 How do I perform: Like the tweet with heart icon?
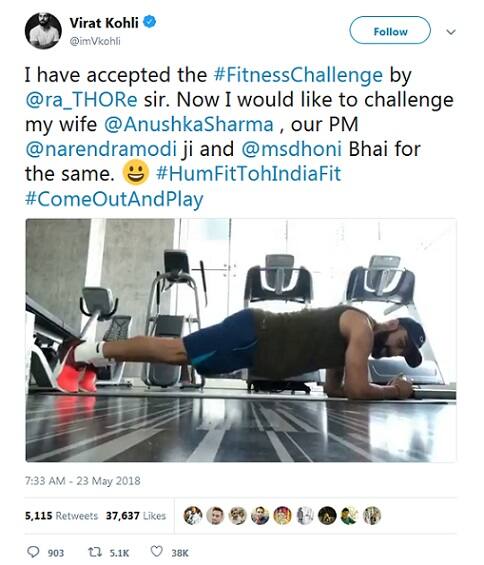(156, 551)
